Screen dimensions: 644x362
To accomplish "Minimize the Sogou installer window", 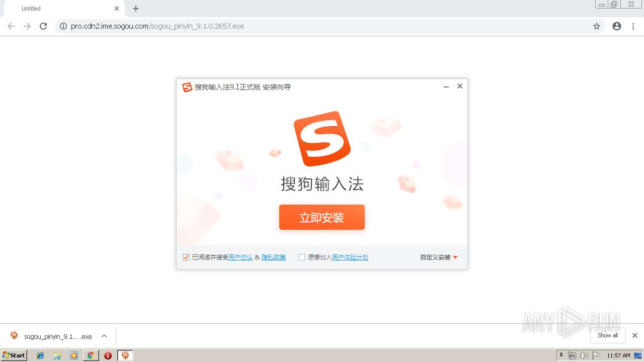I will click(x=446, y=86).
